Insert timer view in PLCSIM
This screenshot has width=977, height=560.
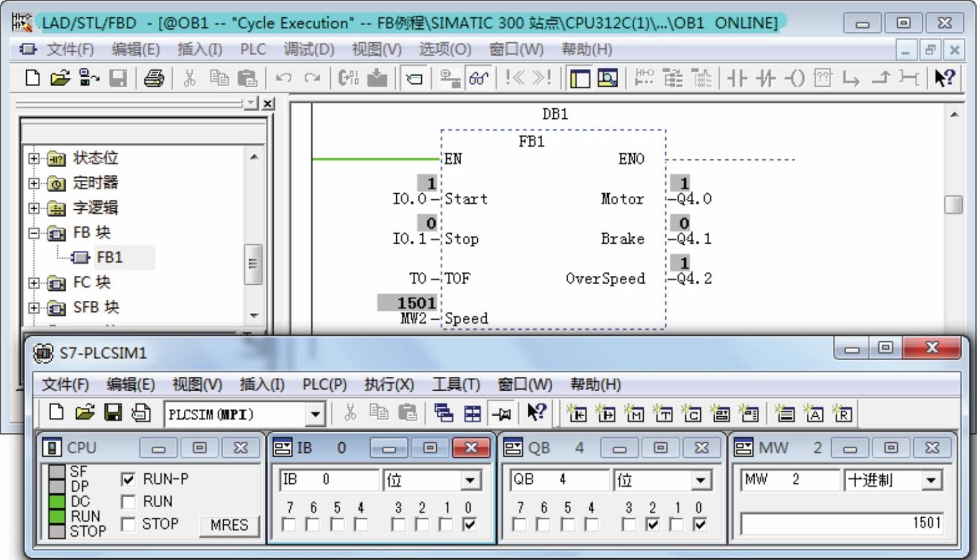(663, 413)
